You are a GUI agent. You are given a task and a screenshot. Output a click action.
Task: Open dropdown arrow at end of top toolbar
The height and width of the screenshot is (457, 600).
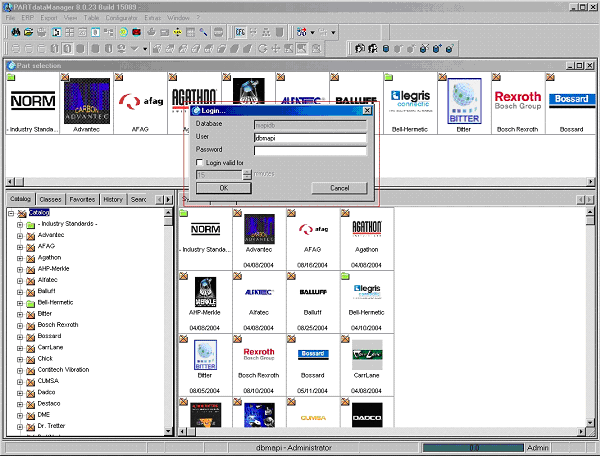coord(333,33)
